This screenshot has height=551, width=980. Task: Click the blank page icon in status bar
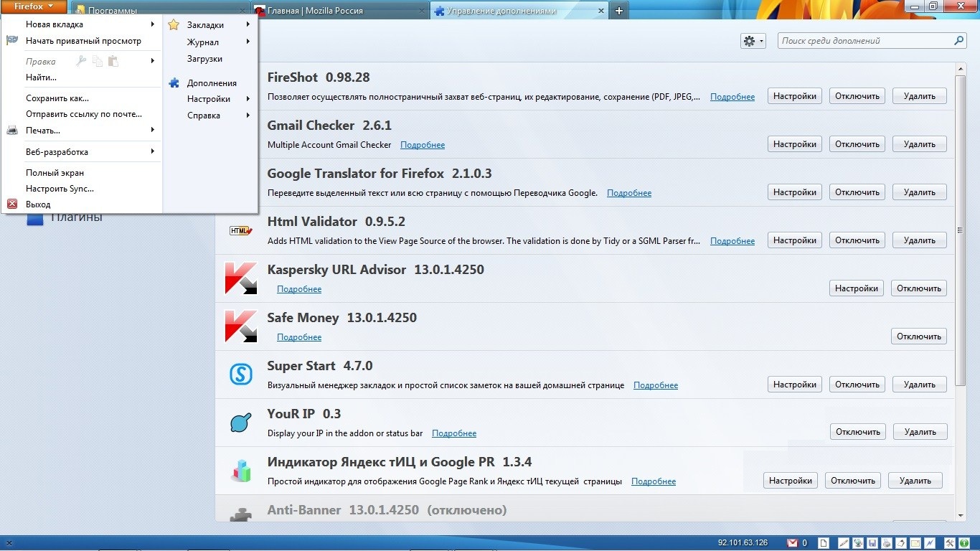825,543
